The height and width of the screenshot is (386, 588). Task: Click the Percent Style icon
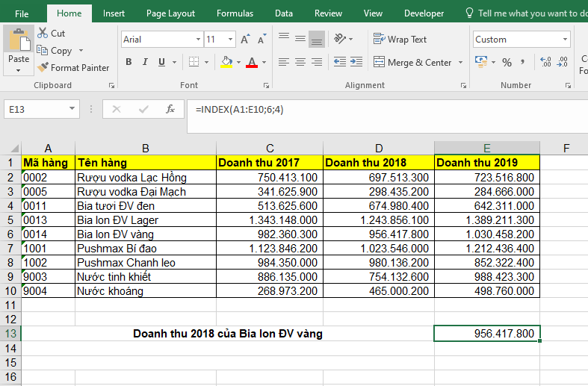pos(507,63)
